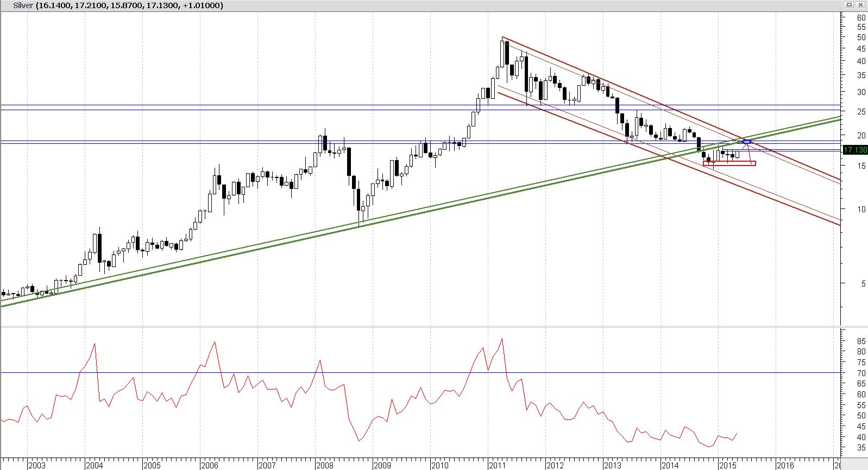This screenshot has height=470, width=868.
Task: Click the 85 level on indicator scale
Action: coord(861,341)
